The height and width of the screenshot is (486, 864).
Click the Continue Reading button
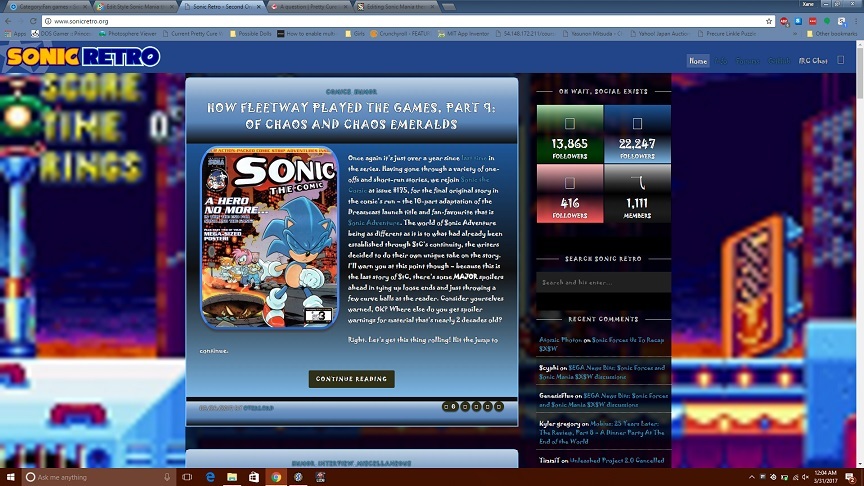(352, 379)
